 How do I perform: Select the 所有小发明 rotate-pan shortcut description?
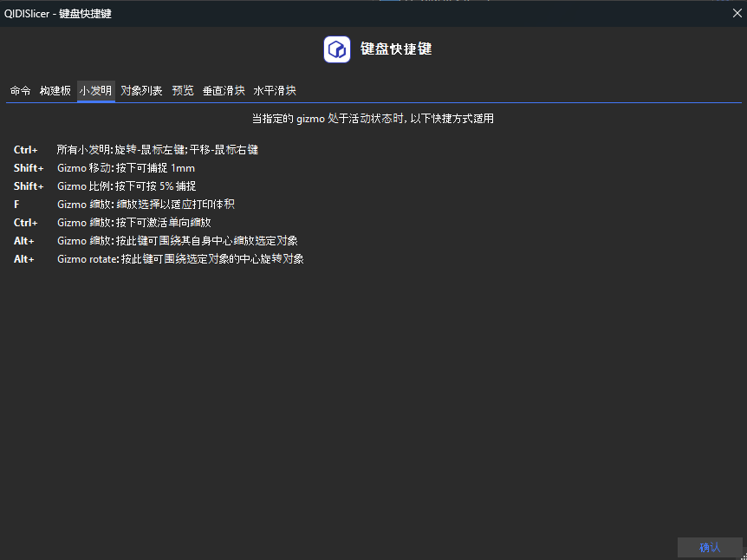(x=158, y=150)
